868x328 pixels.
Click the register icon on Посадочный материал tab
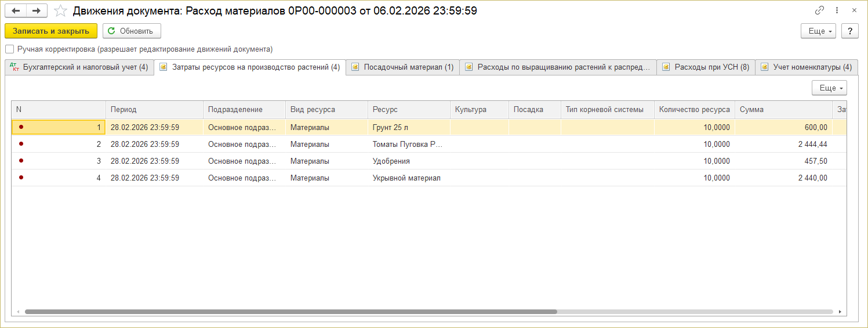tap(355, 67)
